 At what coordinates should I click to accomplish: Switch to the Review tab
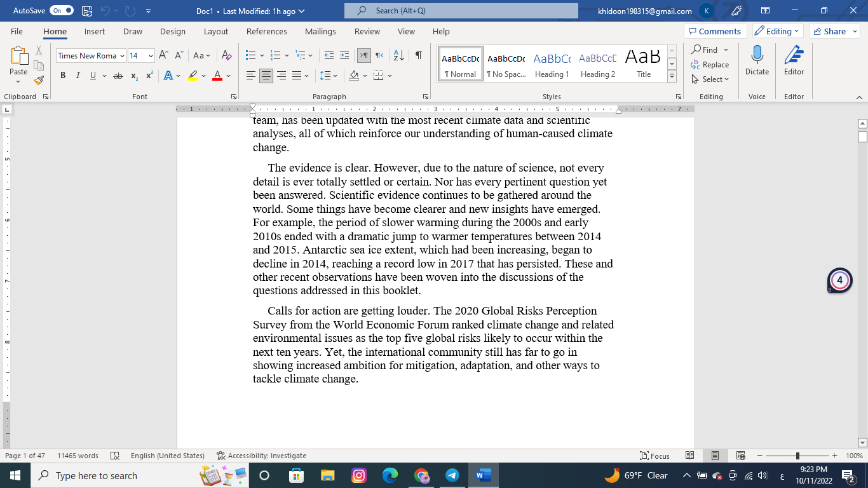pos(367,31)
